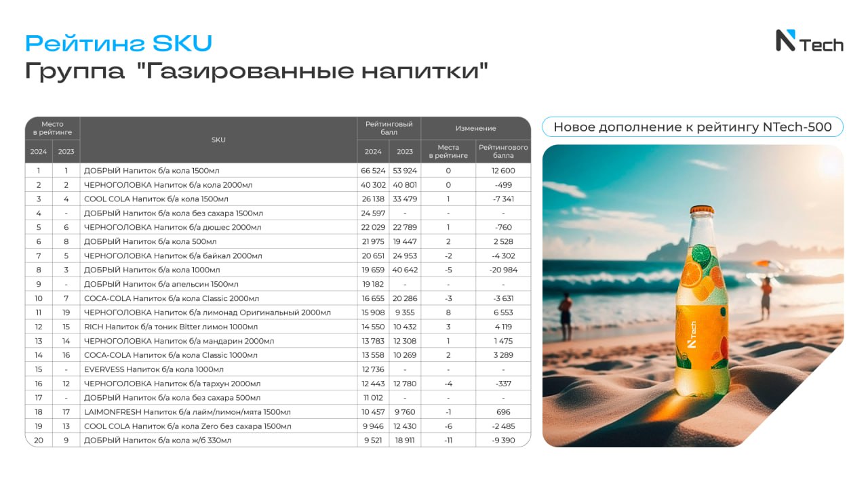Image resolution: width=868 pixels, height=488 pixels.
Task: Click 'ДОБРЫЙ Напиток б/а кола без сахара 500мл'
Action: 172,399
